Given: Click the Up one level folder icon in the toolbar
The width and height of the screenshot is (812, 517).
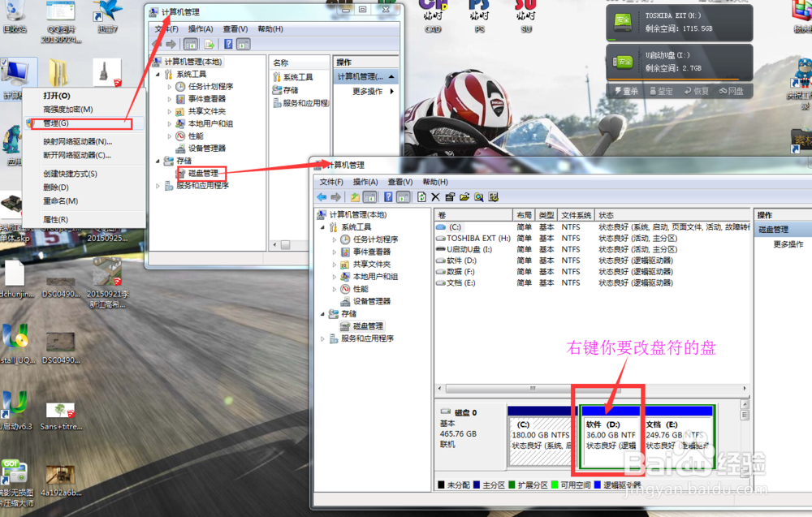Looking at the screenshot, I should pos(355,197).
